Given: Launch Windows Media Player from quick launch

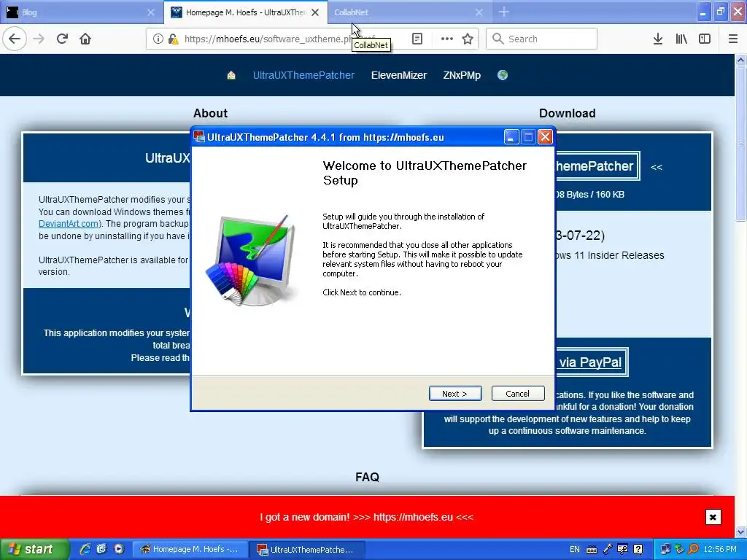Looking at the screenshot, I should tap(119, 549).
